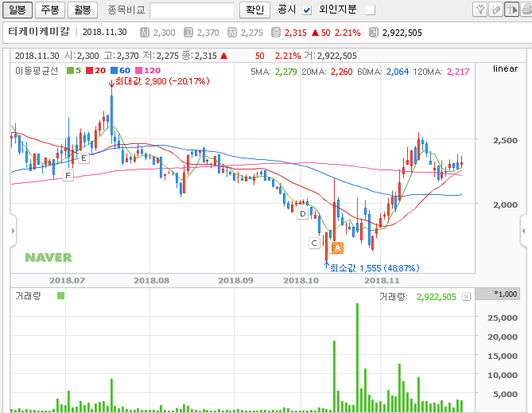Click the green 5-day moving average swatch
Viewport: 532px width, 413px height.
70,70
